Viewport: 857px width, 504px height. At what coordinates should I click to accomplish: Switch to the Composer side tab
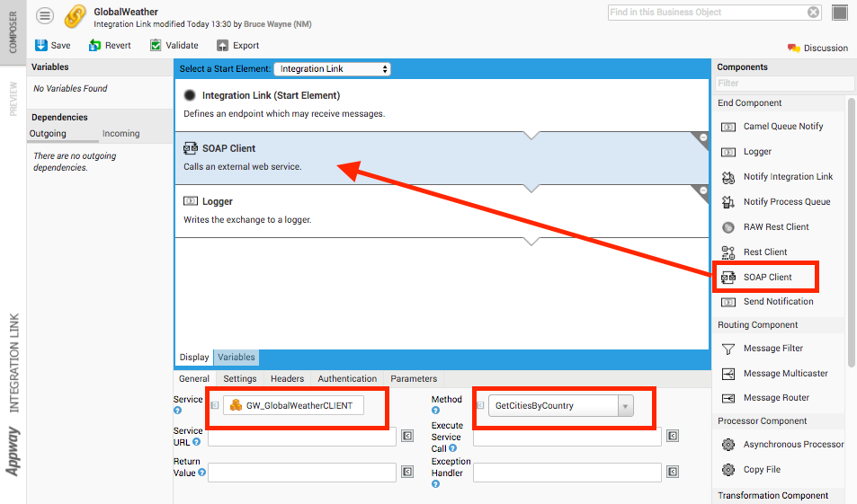click(13, 32)
